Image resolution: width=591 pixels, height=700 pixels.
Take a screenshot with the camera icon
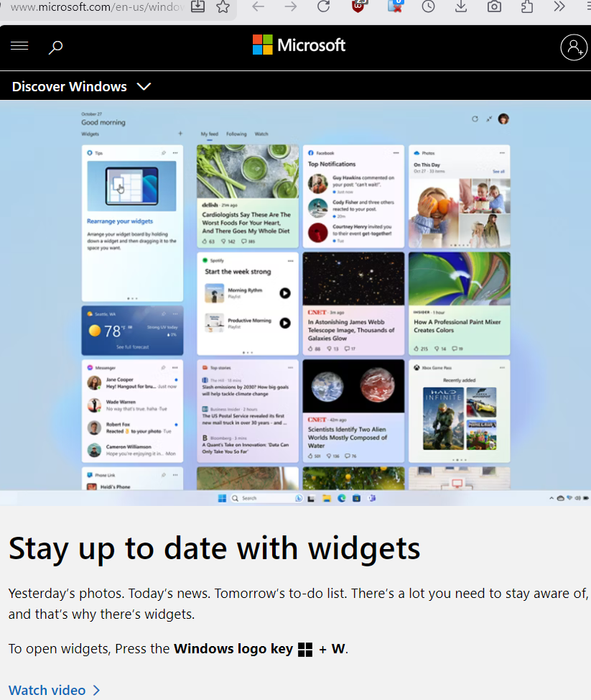point(494,6)
